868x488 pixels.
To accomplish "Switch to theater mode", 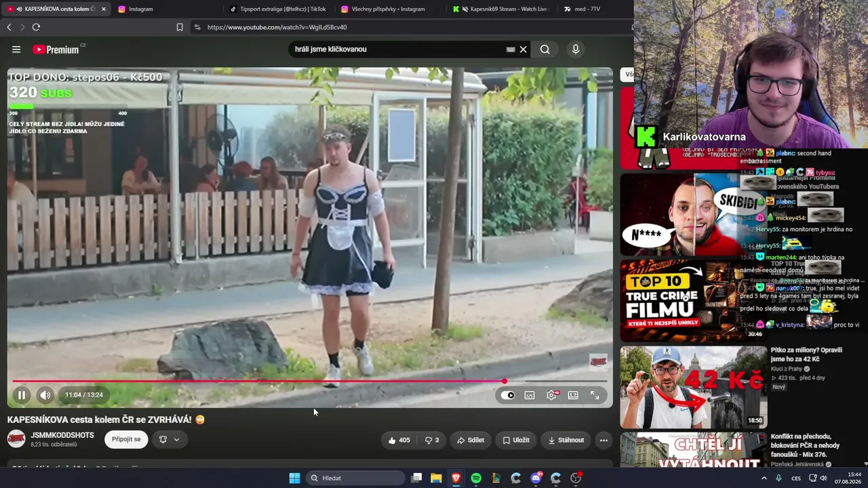I will pyautogui.click(x=573, y=395).
